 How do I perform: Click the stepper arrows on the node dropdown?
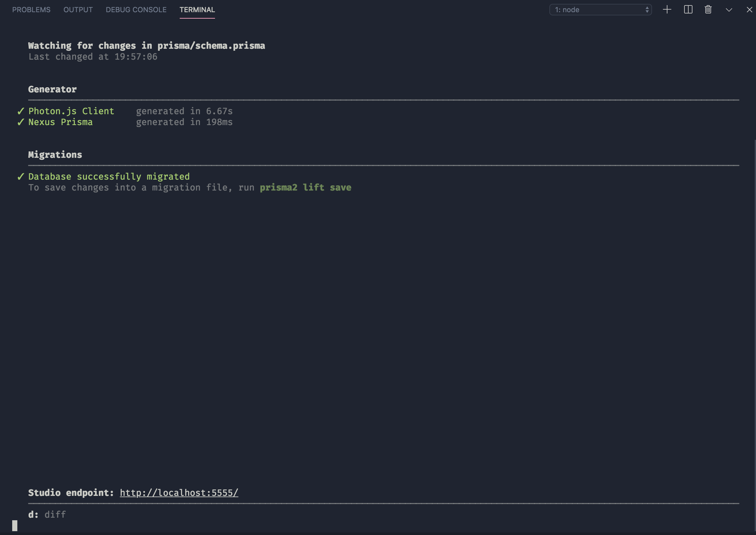click(647, 10)
